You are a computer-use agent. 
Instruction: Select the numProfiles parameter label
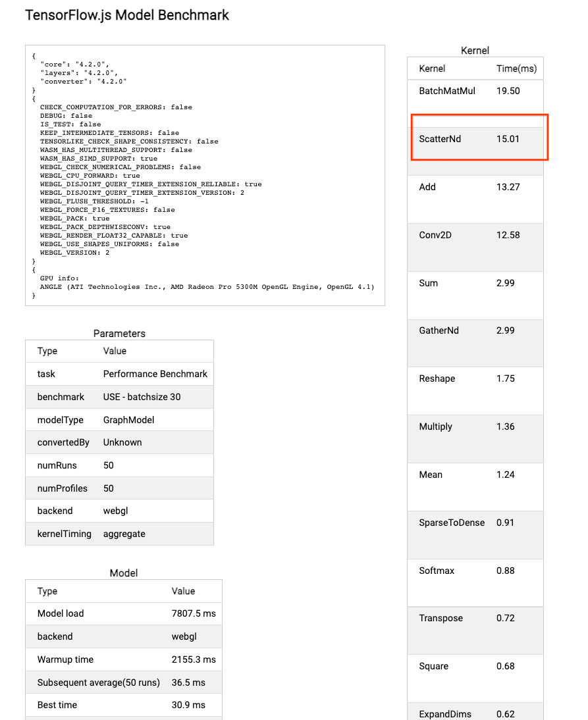(x=62, y=488)
